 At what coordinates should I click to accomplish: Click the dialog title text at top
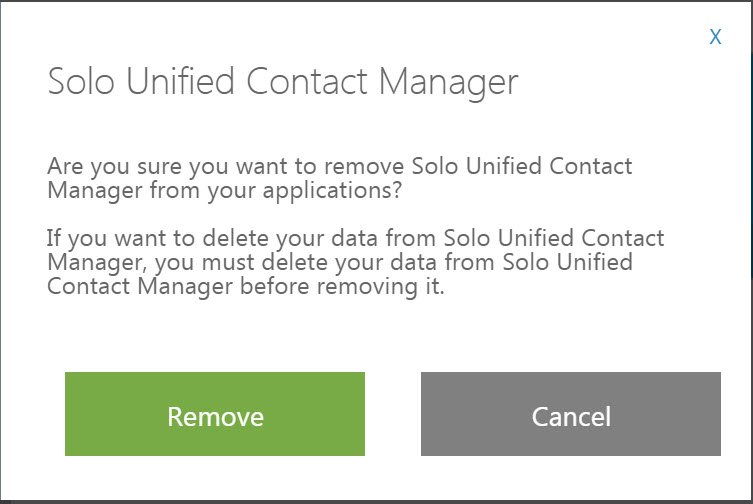point(283,82)
